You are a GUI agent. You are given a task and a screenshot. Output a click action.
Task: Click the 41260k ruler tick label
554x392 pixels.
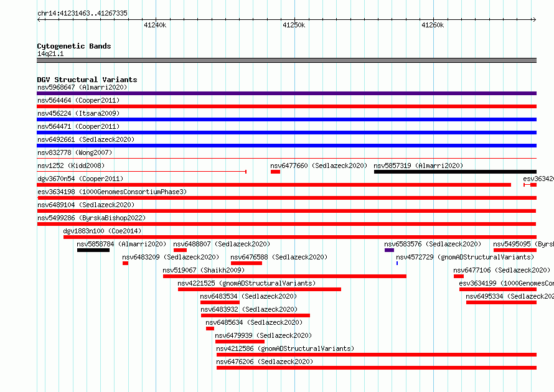tap(433, 25)
